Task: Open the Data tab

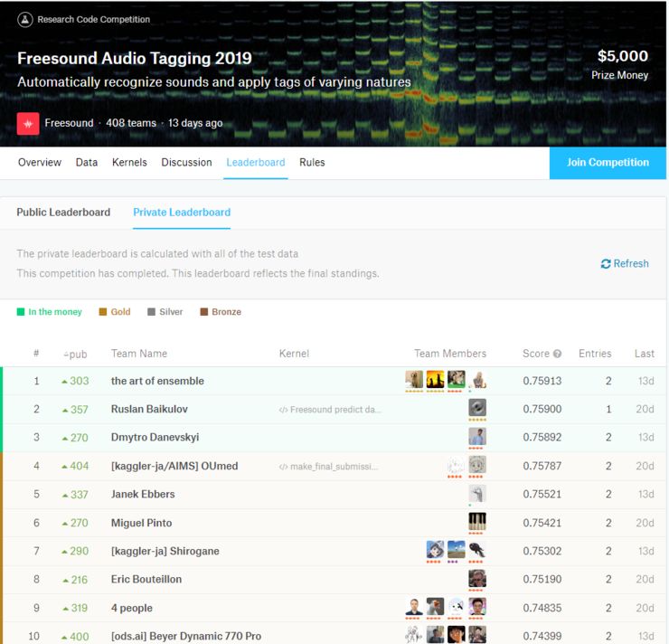Action: (87, 162)
